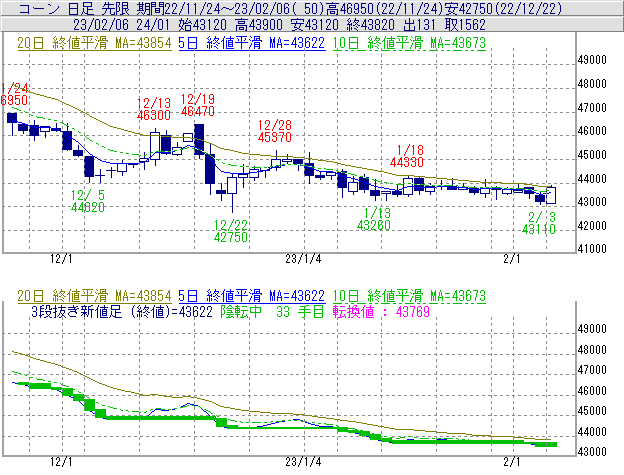Click the green 1/13 43260 low annotation
Image resolution: width=624 pixels, height=475 pixels.
374,219
